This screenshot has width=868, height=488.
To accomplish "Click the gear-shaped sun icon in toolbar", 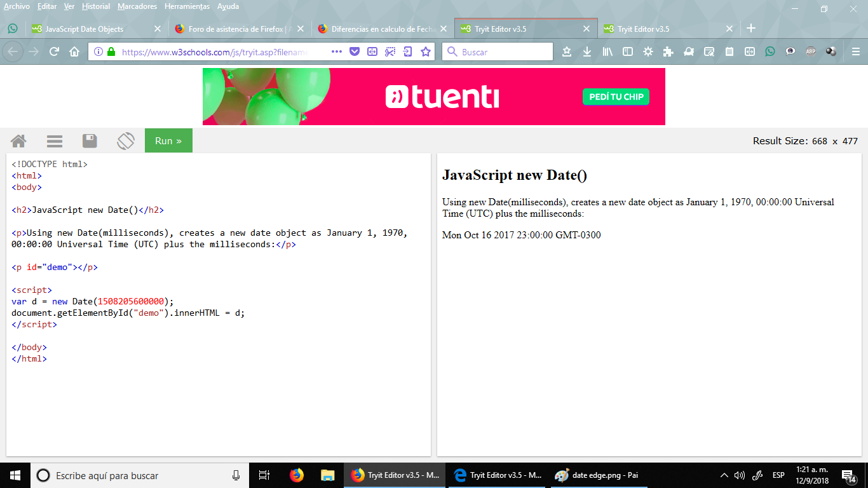I will [x=648, y=52].
